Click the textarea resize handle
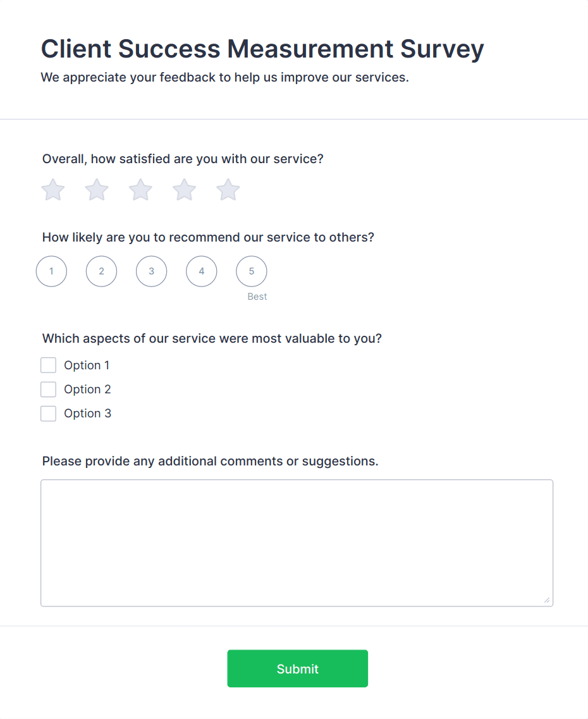Viewport: 588px width, 719px height. click(x=548, y=599)
